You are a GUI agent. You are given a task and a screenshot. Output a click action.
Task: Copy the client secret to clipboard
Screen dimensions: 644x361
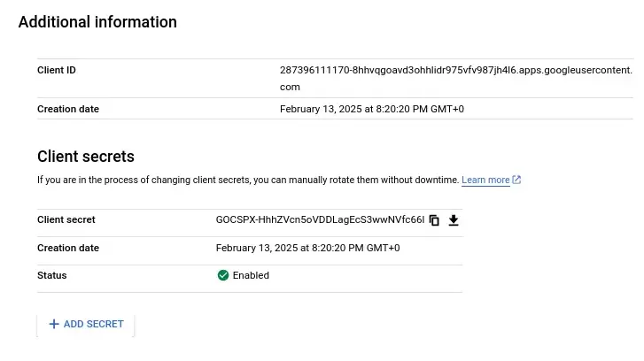click(x=434, y=220)
